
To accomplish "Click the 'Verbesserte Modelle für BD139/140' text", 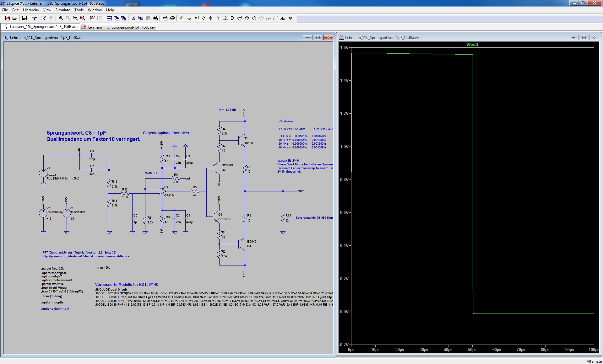I will 127,285.
